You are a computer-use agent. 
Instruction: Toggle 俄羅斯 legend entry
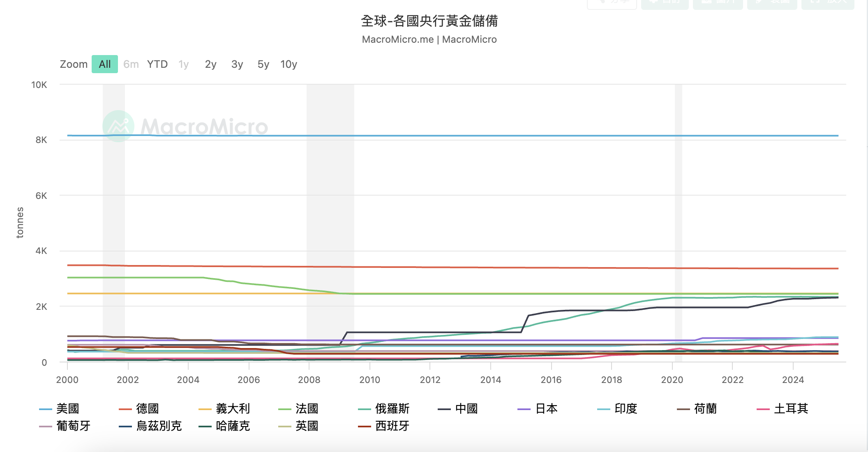point(384,409)
